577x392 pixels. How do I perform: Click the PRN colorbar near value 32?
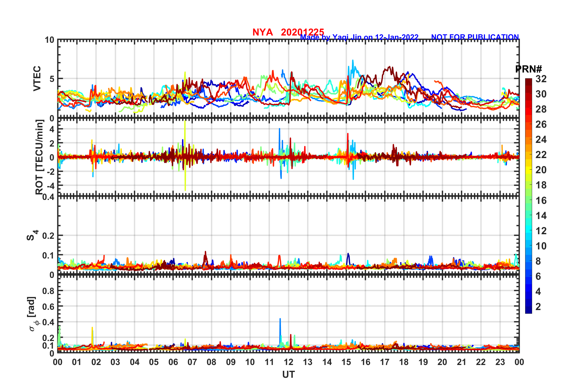528,81
